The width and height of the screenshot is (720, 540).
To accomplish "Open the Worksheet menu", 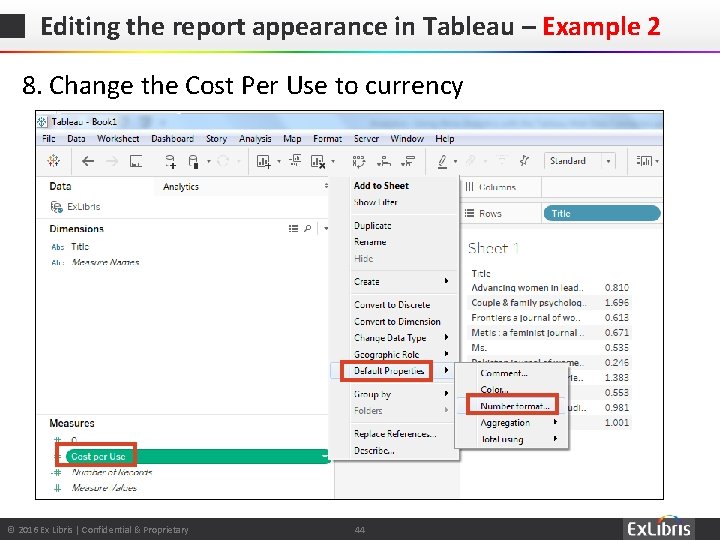I will click(x=118, y=139).
